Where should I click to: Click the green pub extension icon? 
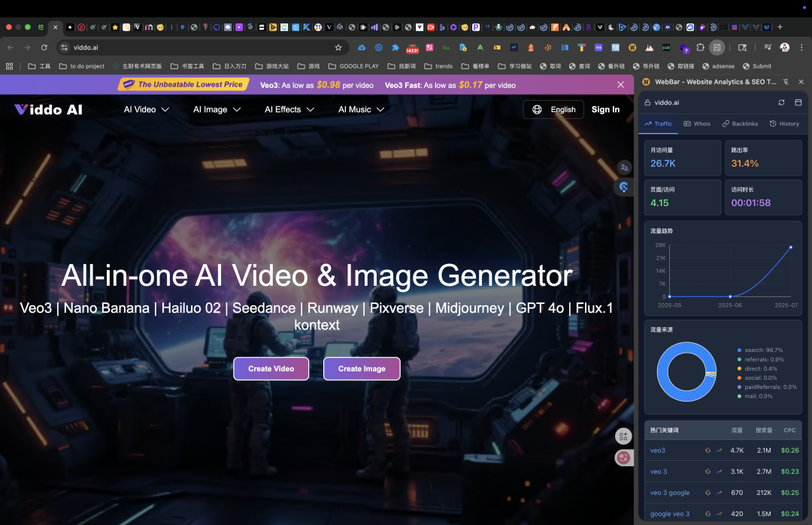666,47
